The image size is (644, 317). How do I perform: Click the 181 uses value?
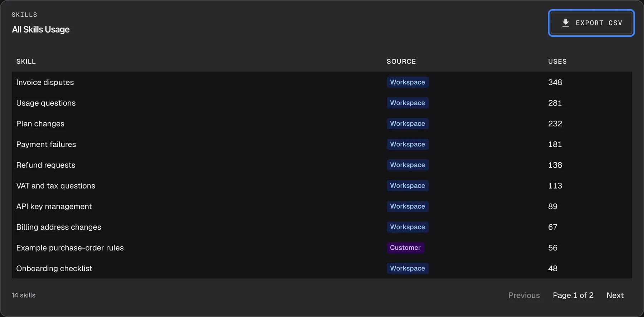555,145
